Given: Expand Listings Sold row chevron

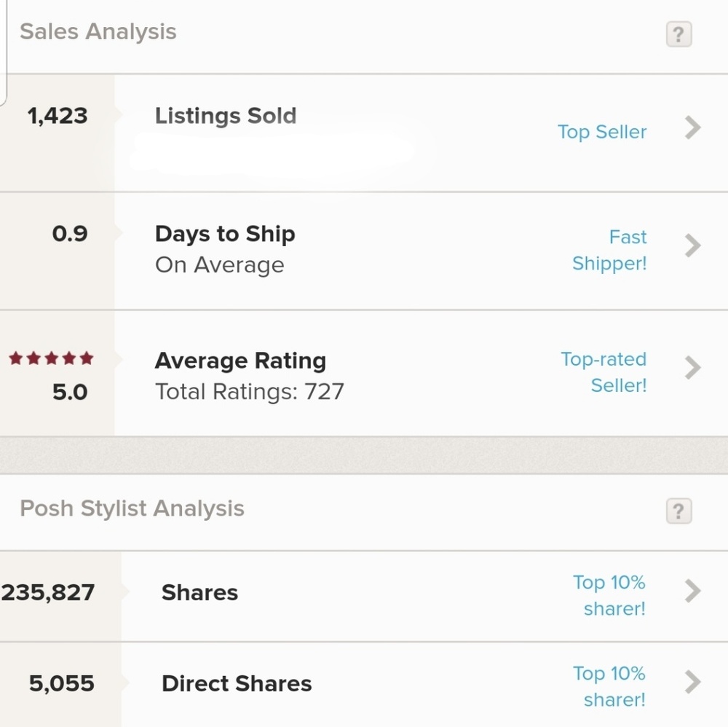Looking at the screenshot, I should [693, 128].
